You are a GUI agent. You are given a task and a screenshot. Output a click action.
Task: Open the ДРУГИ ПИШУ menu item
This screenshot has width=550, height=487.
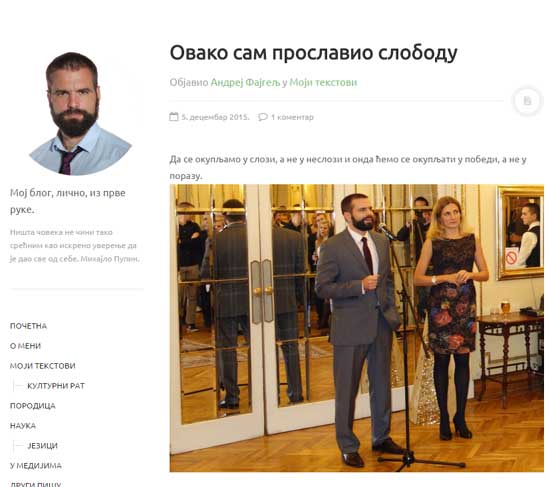point(35,484)
